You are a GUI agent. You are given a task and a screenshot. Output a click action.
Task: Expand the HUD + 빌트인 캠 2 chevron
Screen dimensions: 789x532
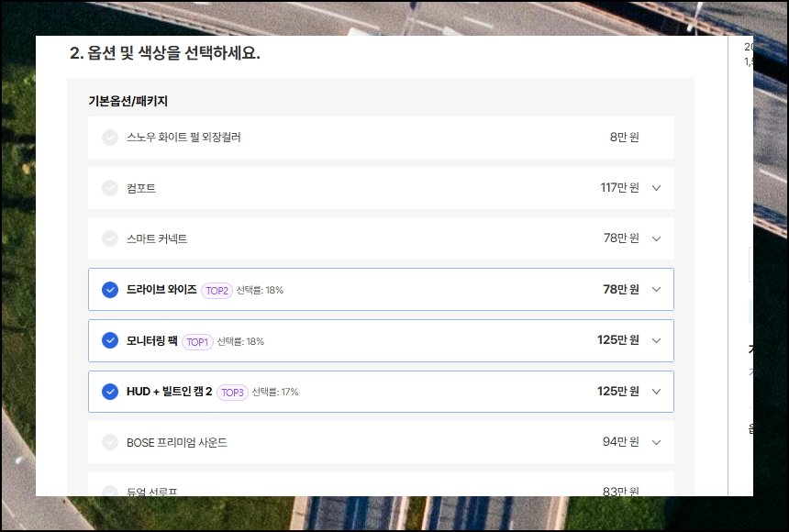656,392
